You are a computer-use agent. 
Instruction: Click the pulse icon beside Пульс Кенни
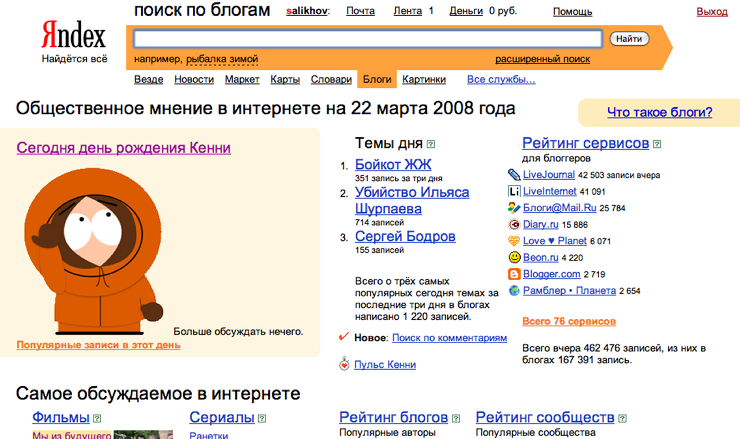coord(345,364)
